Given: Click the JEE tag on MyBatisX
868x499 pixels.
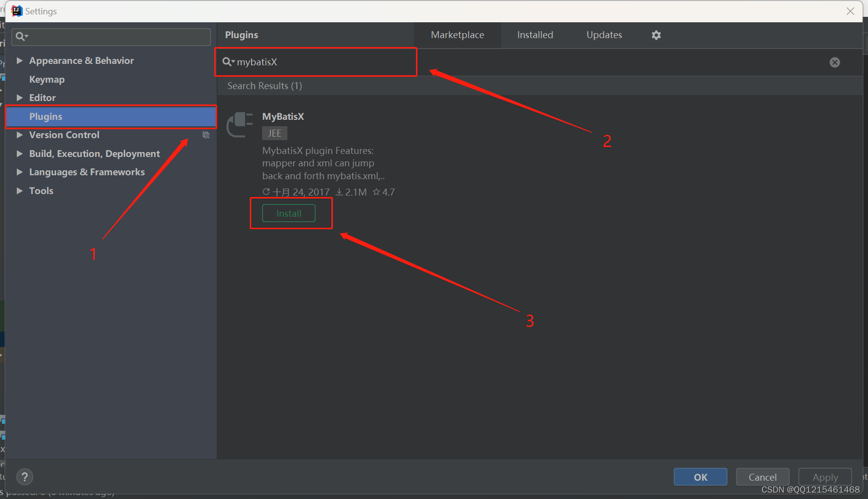Looking at the screenshot, I should point(274,133).
